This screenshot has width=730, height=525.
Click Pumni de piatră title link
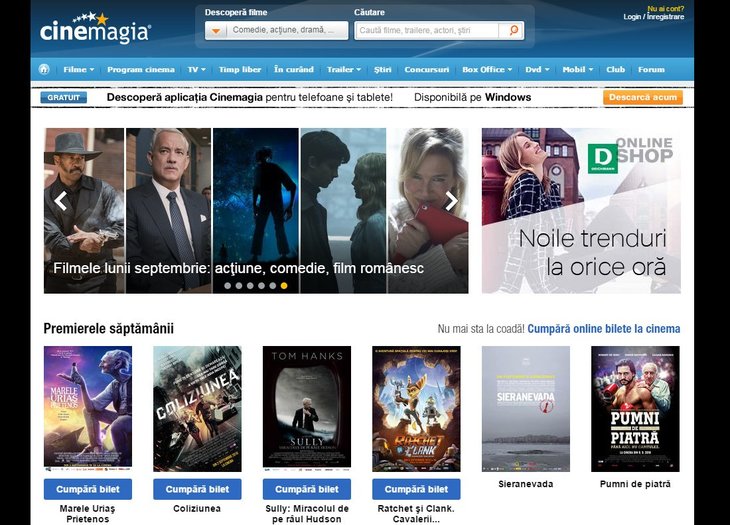pyautogui.click(x=635, y=484)
